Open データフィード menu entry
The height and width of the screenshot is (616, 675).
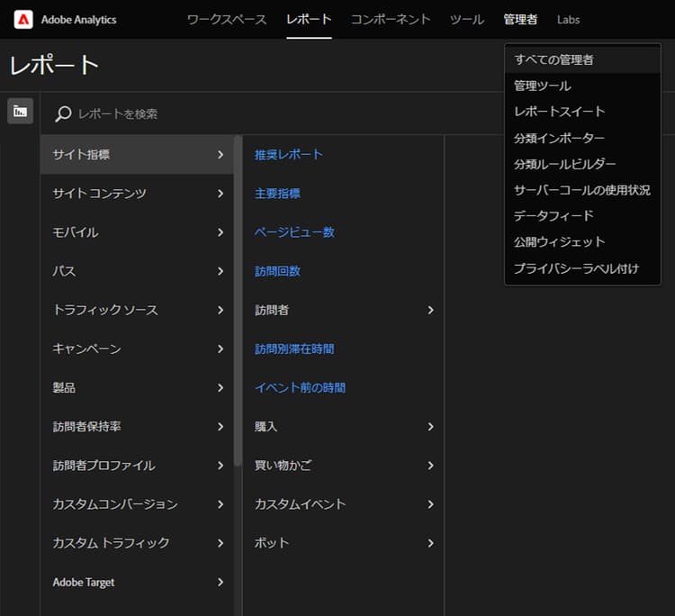coord(582,216)
